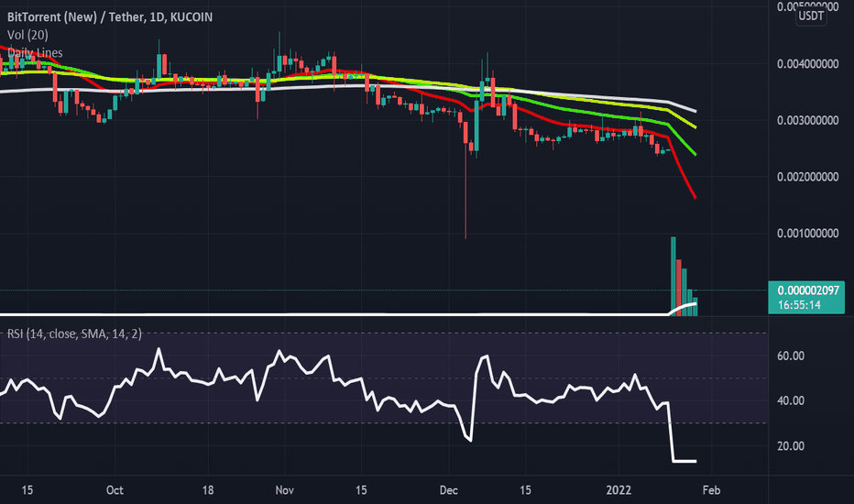The height and width of the screenshot is (504, 854).
Task: Click the 0.003000000 price axis label
Action: click(807, 120)
